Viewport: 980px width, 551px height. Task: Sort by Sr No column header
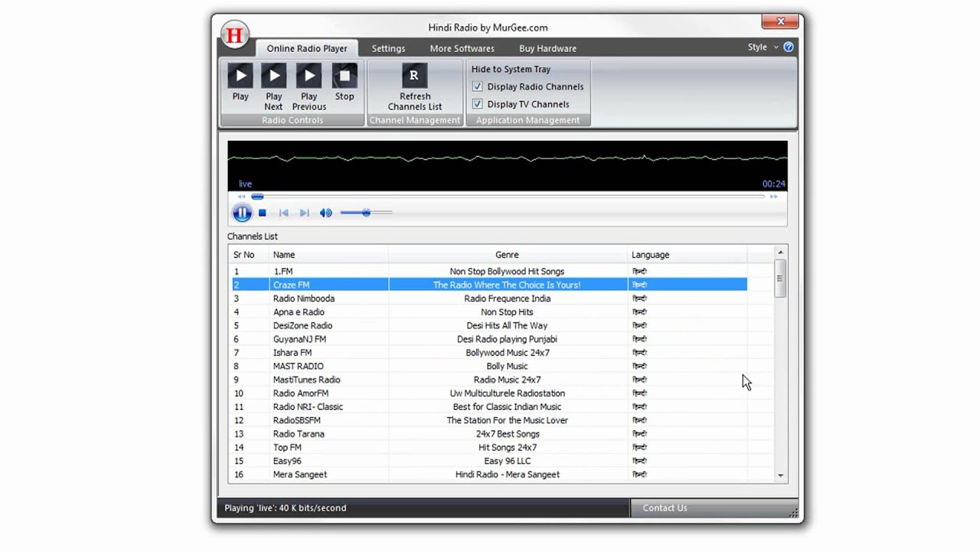pyautogui.click(x=250, y=255)
